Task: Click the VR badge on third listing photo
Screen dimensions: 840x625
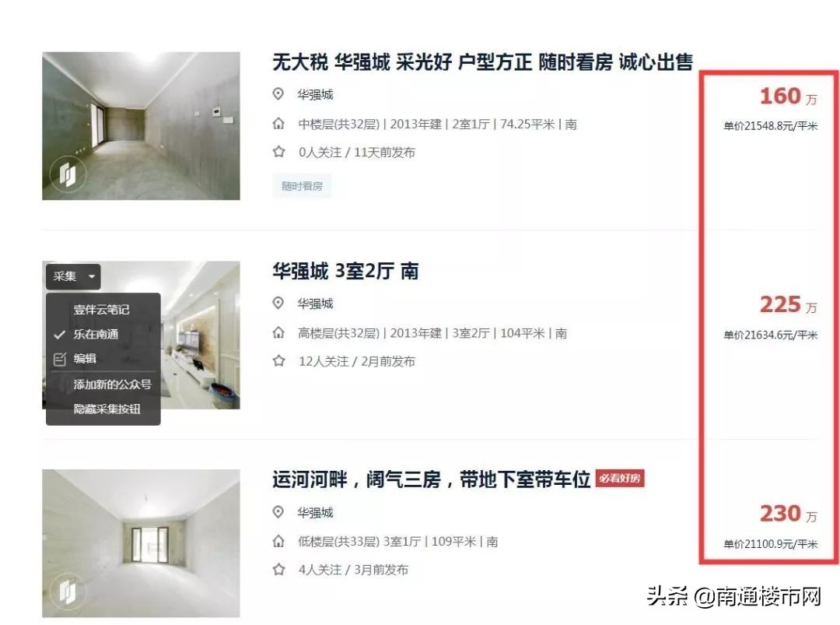Action: (68, 591)
